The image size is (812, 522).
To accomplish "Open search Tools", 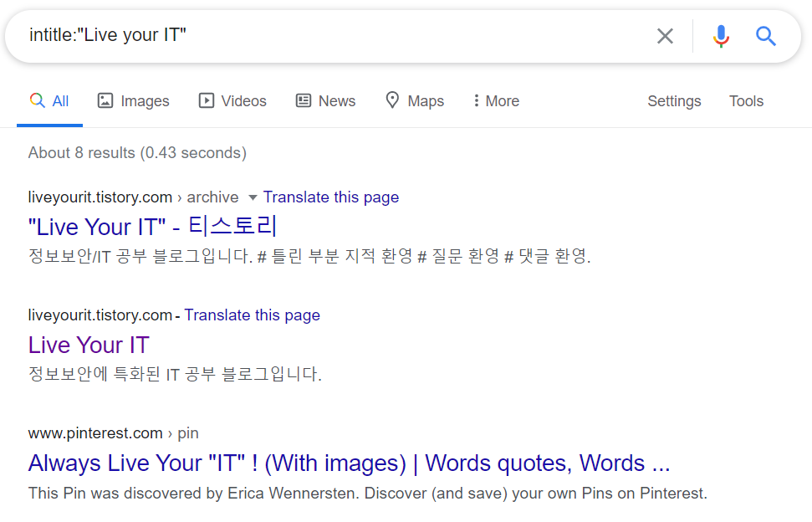I will 746,101.
